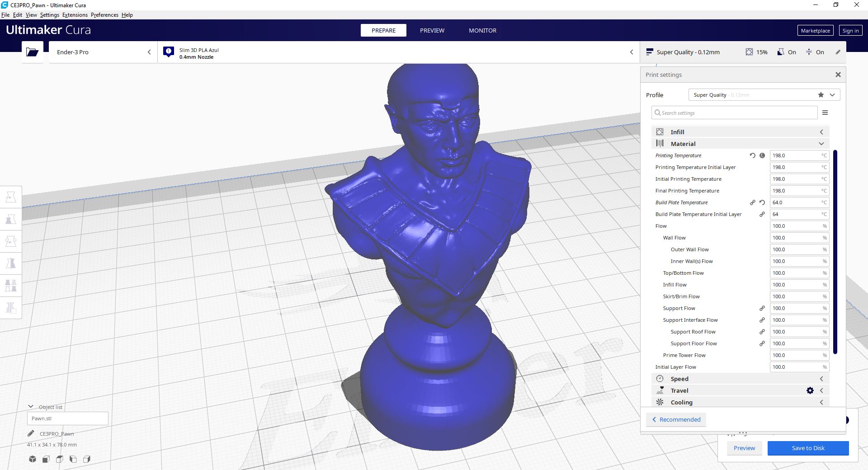Select the Scale tool

click(11, 219)
